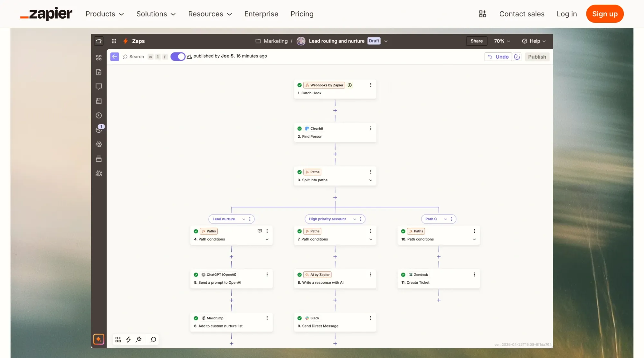Expand the step 7 Path conditions chevron
The width and height of the screenshot is (644, 358).
pos(371,239)
